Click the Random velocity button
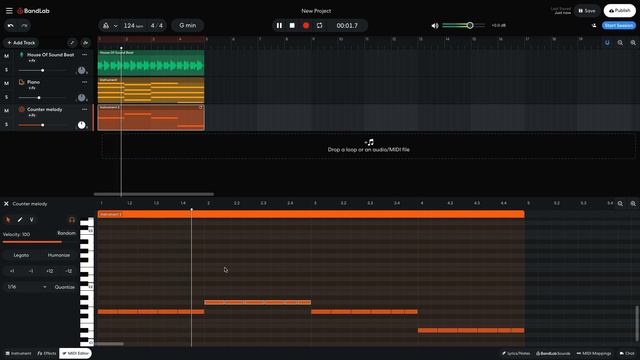640x360 pixels. pyautogui.click(x=66, y=233)
